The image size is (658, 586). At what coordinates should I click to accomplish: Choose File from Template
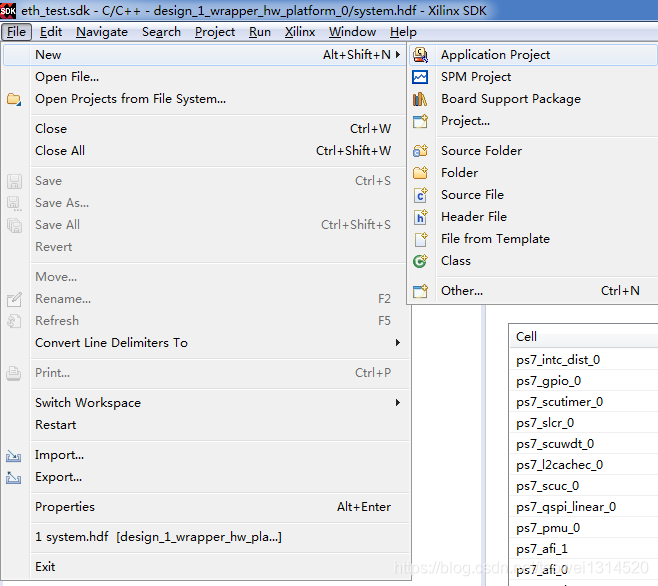[x=533, y=239]
